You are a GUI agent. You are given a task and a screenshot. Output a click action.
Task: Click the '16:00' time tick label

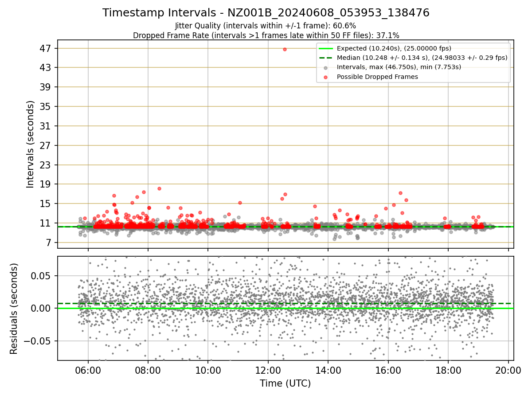(388, 371)
